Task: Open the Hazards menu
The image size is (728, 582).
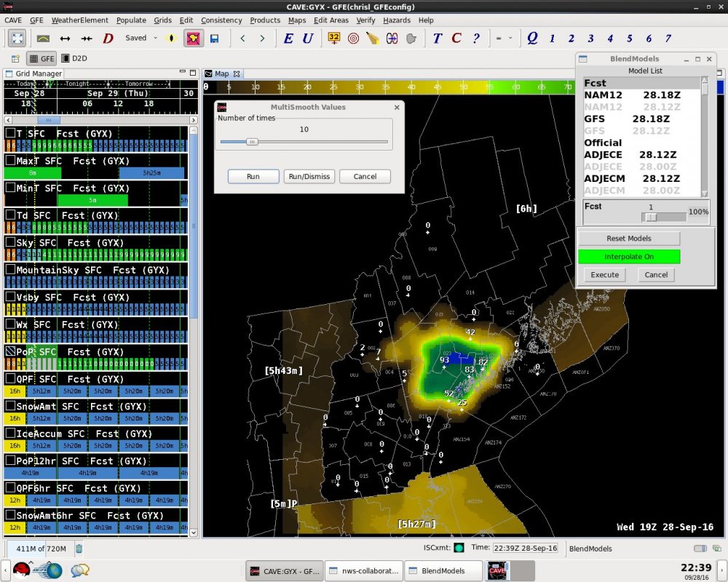Action: (x=397, y=20)
